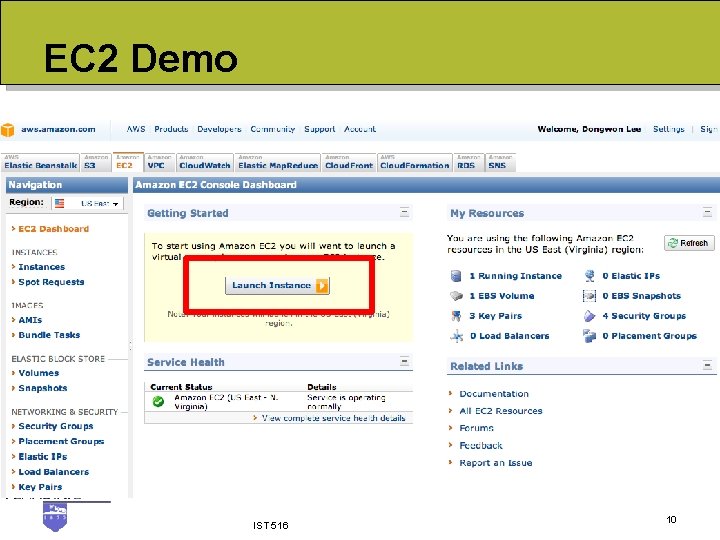Select the EC2 tab

pyautogui.click(x=128, y=163)
